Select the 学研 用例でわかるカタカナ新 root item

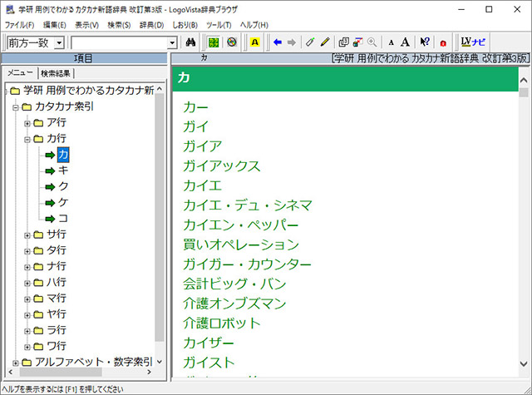coord(88,91)
